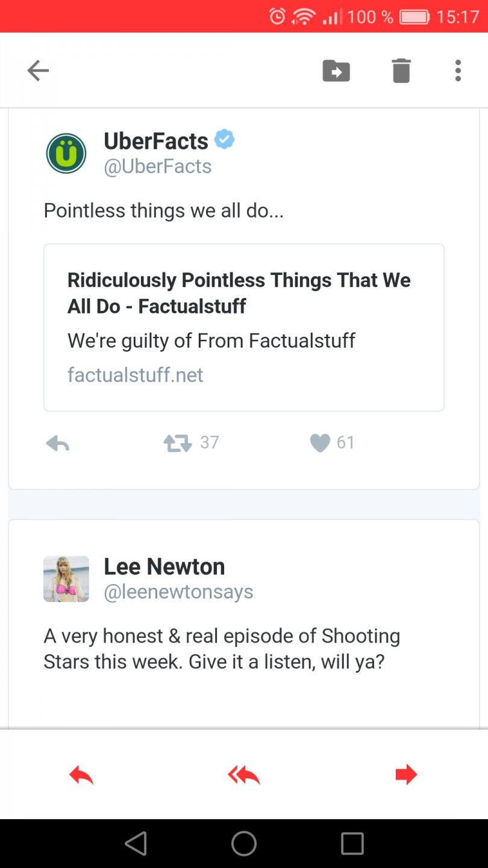488x868 pixels.
Task: Open the three-dot overflow menu
Action: click(458, 71)
